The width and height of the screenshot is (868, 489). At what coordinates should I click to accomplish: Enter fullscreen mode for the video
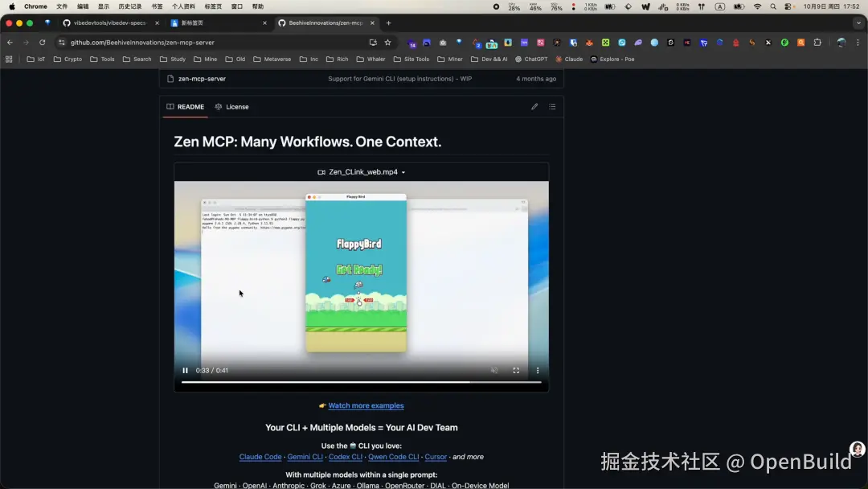coord(516,371)
